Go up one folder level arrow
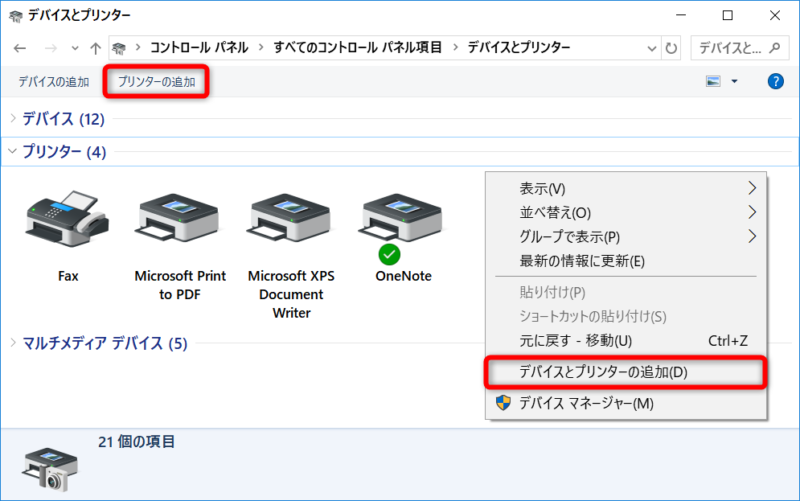 95,47
